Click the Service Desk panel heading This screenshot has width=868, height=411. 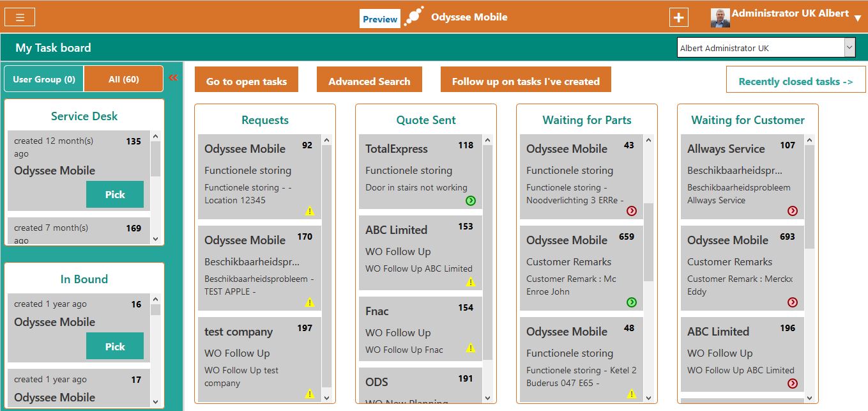click(x=84, y=116)
